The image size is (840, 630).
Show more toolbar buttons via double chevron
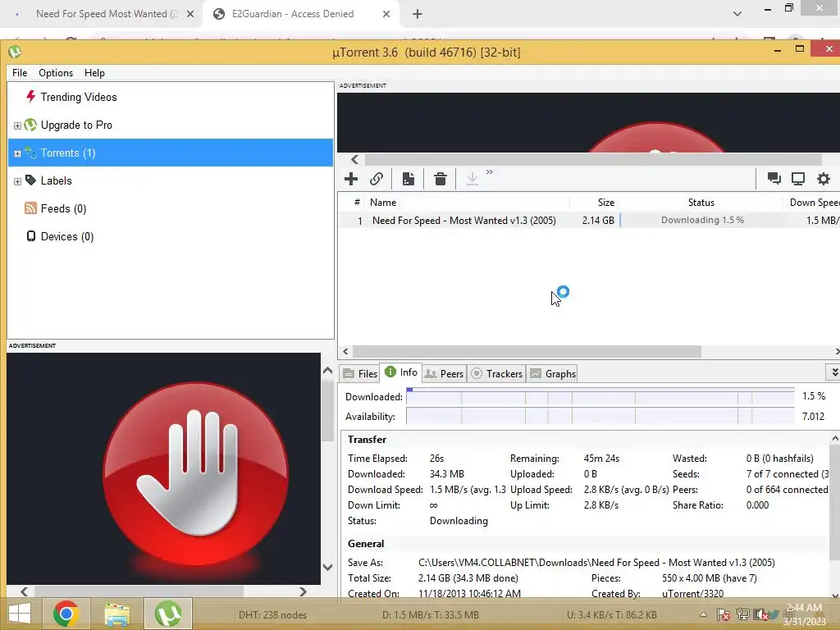[490, 172]
